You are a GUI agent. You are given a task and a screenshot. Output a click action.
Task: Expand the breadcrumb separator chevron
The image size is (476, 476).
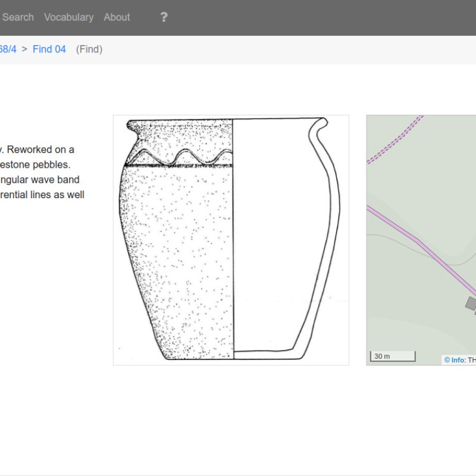click(23, 49)
